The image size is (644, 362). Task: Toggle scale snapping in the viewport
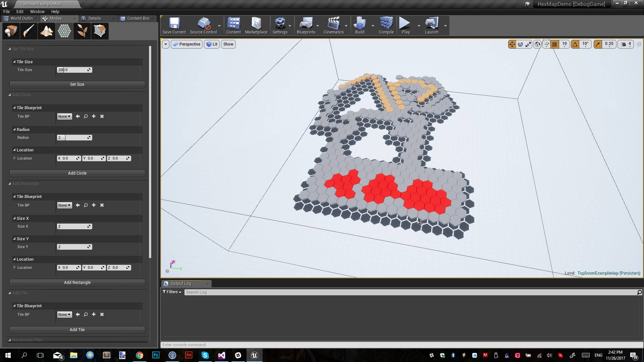click(x=598, y=44)
